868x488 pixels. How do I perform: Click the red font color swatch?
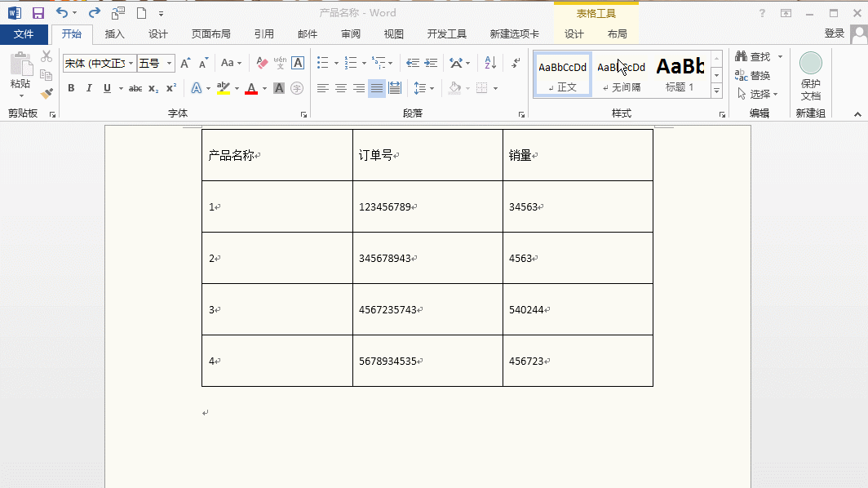[251, 88]
